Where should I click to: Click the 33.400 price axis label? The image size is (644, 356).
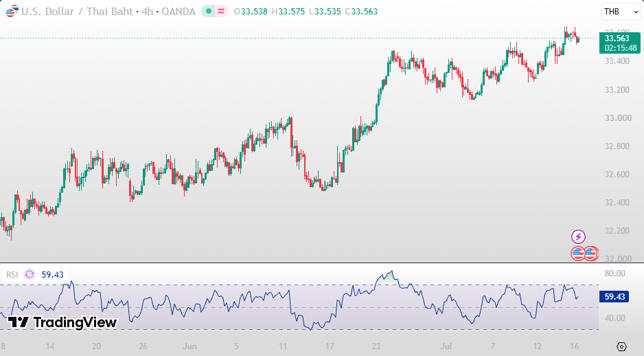tap(617, 61)
